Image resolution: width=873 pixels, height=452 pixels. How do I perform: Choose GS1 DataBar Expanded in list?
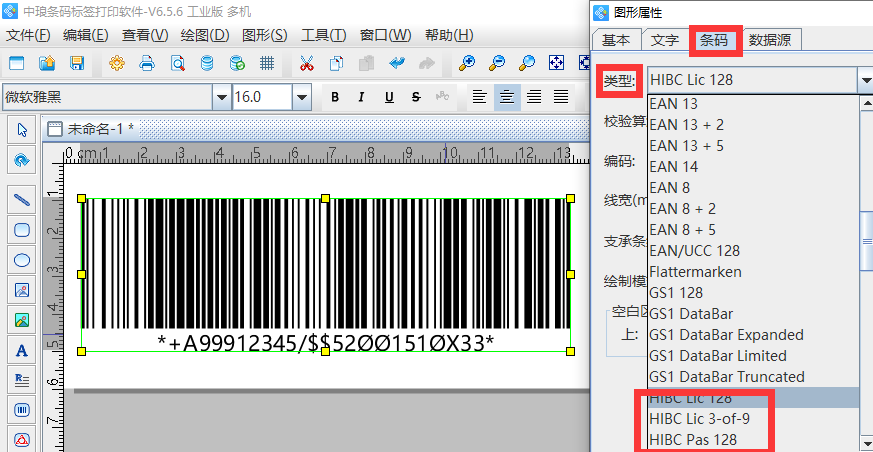[x=754, y=335]
